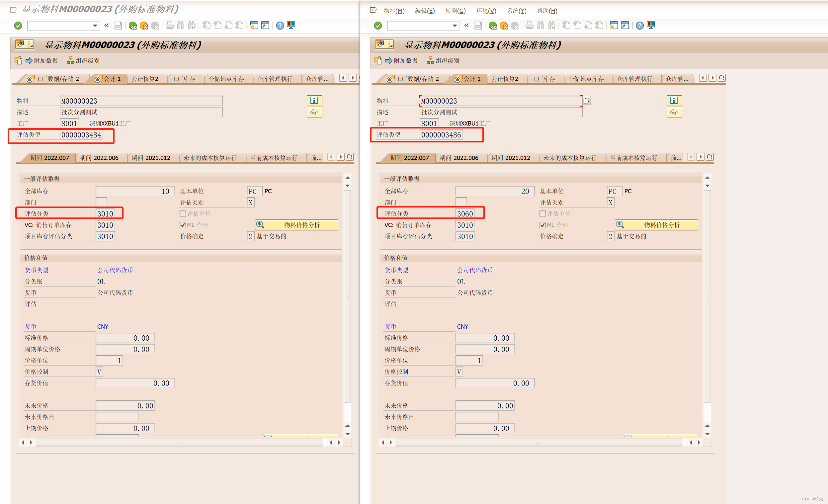828x504 pixels.
Task: Click the green Enter checkmark in left toolbar
Action: point(18,26)
